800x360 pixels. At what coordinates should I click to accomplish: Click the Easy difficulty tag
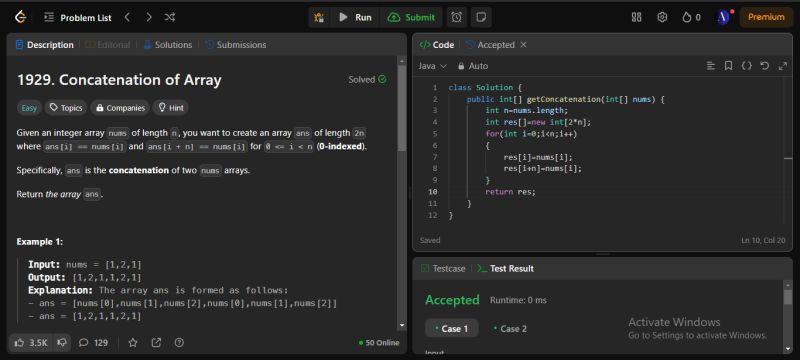tap(29, 108)
